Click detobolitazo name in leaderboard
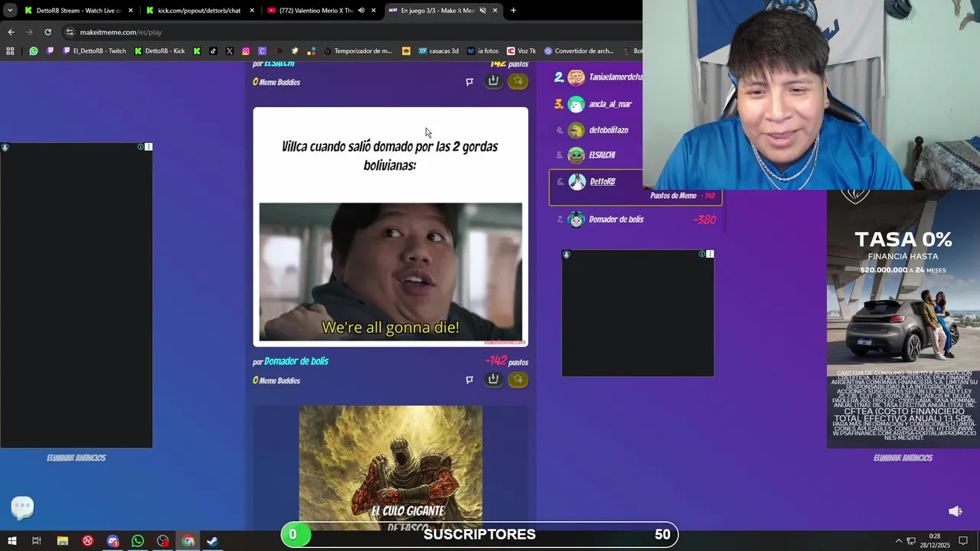The height and width of the screenshot is (551, 980). (x=609, y=130)
